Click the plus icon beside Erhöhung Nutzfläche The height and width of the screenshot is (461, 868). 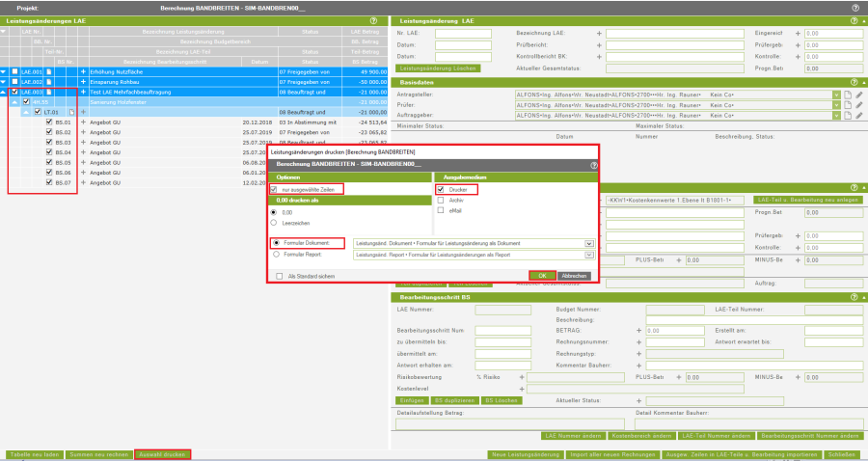[x=83, y=72]
